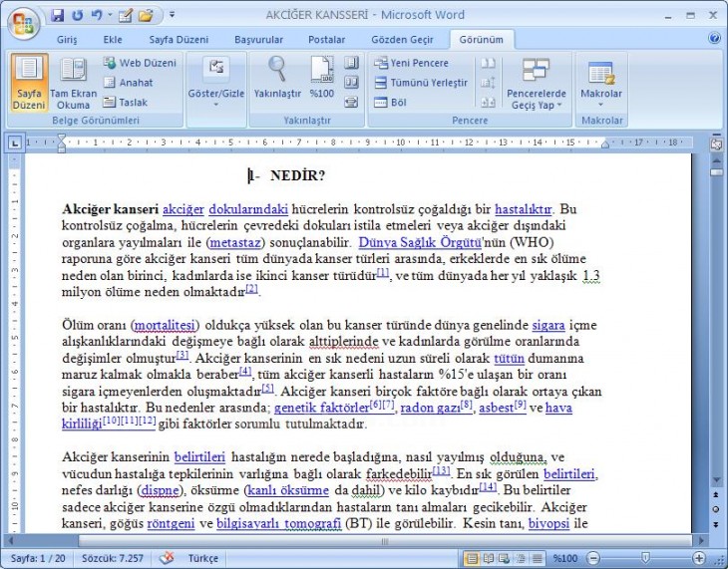Click the Synchronous Scrolling icon
Image resolution: width=728 pixels, height=569 pixels.
tap(488, 83)
